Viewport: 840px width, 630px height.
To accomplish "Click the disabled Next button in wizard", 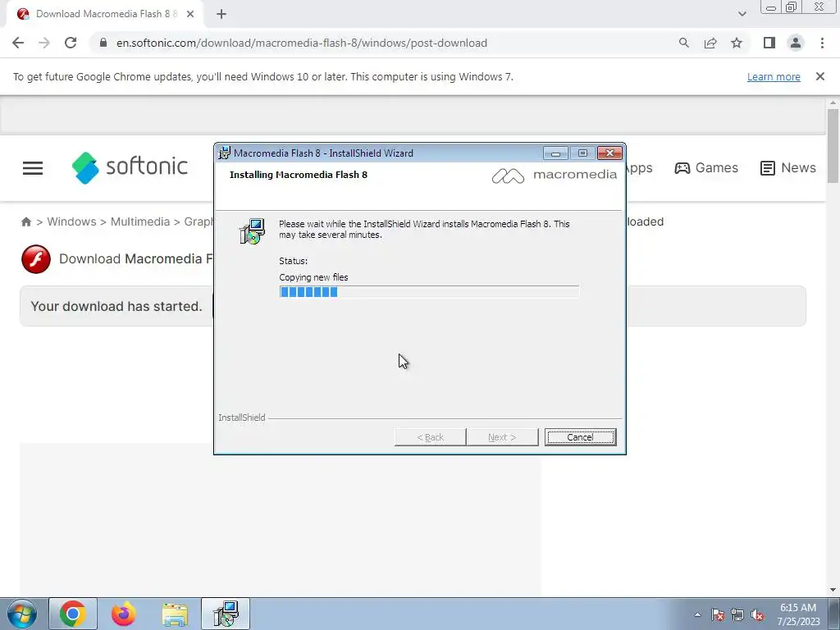I will click(502, 437).
